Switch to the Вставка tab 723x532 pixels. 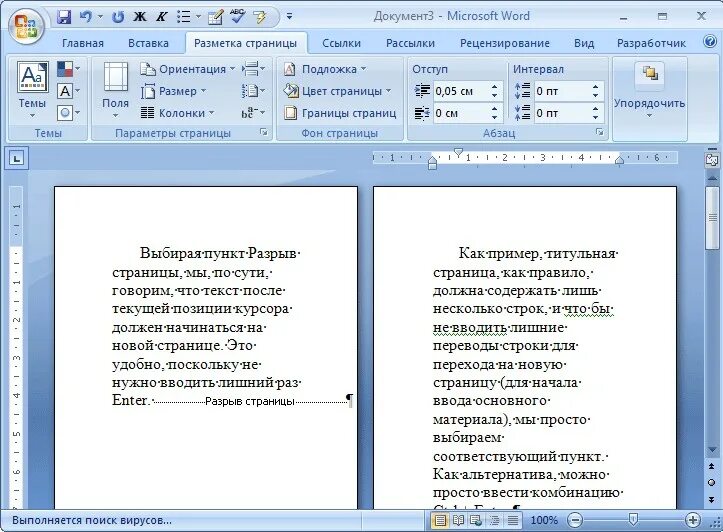tap(148, 43)
